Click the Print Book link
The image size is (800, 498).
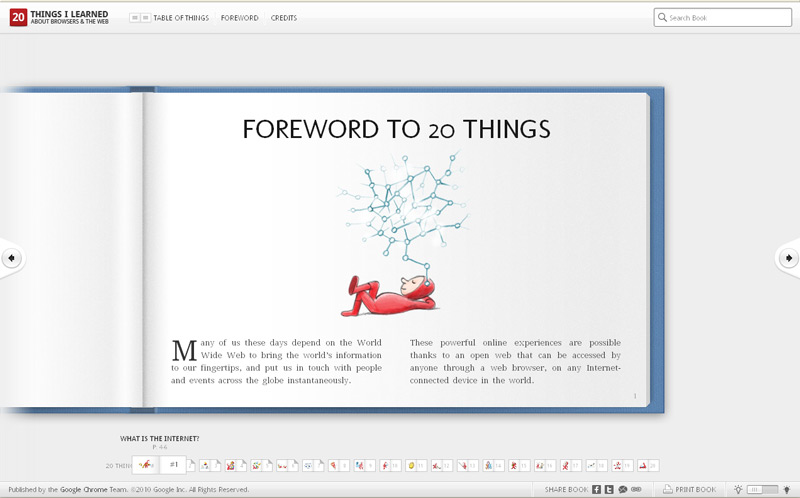click(695, 489)
